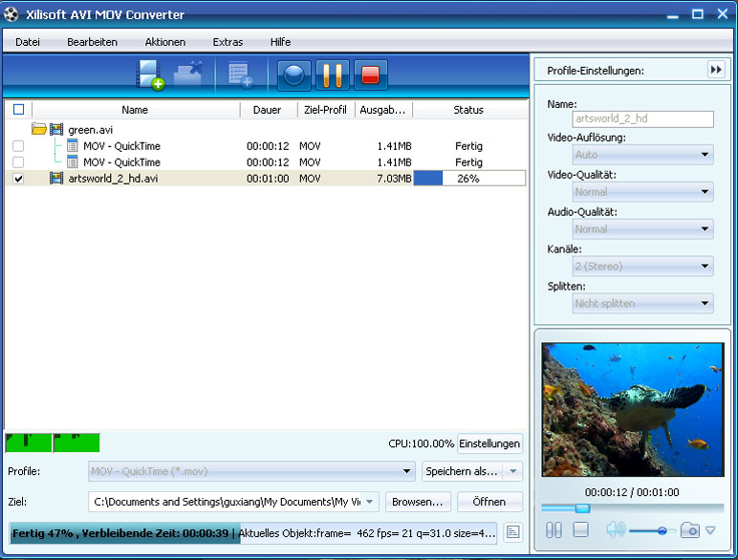Image resolution: width=738 pixels, height=560 pixels.
Task: Click the Add File toolbar icon
Action: click(x=150, y=75)
